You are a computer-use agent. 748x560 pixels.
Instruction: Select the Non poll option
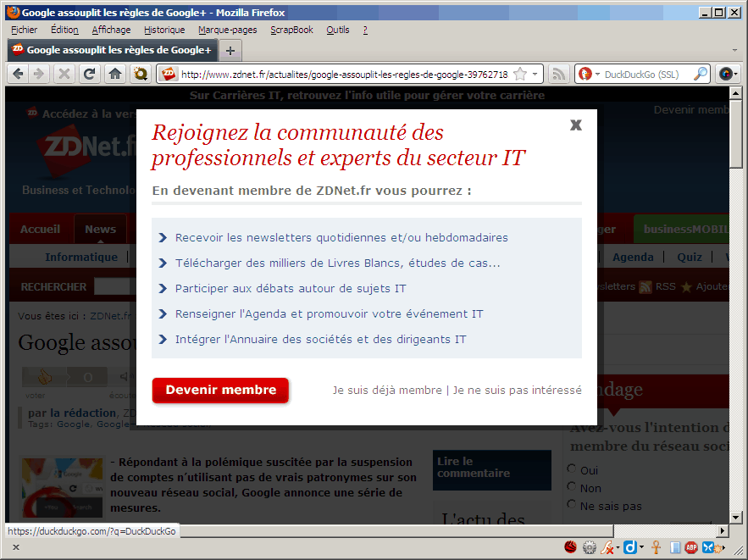click(572, 486)
